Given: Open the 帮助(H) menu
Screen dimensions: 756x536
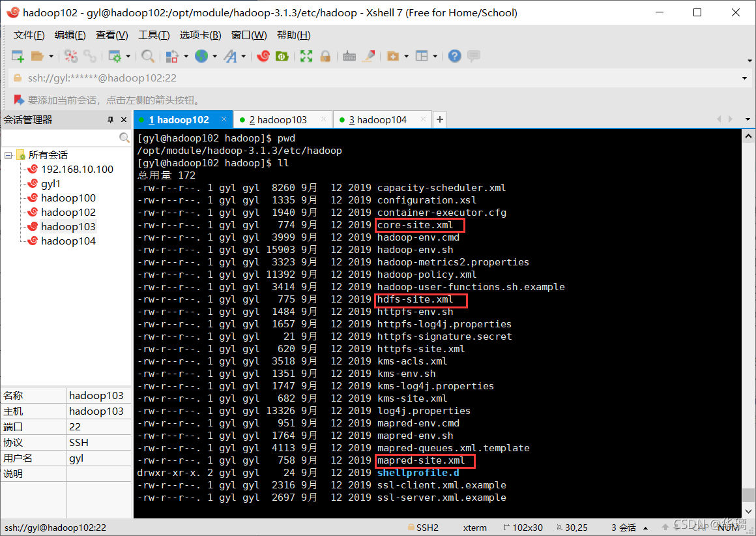Looking at the screenshot, I should pyautogui.click(x=294, y=35).
